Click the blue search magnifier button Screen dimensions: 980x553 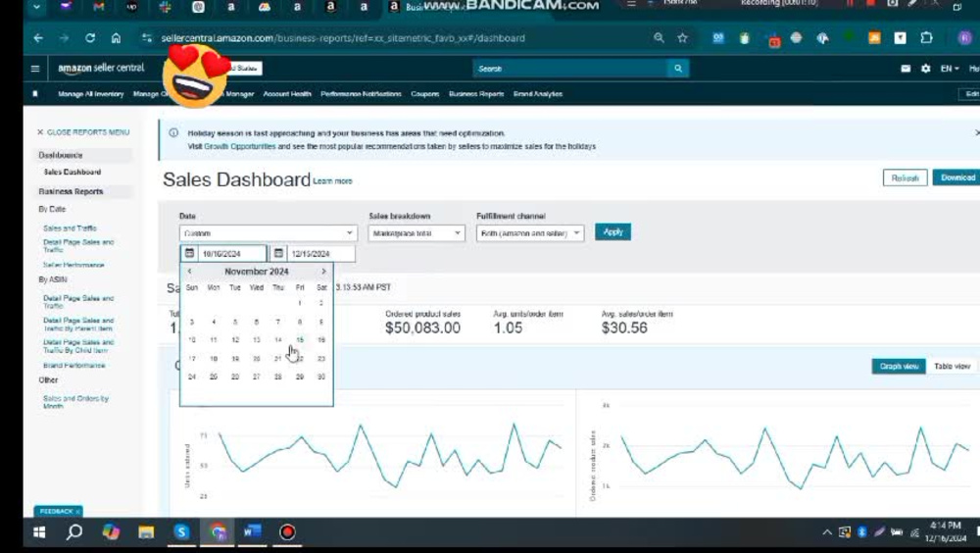(x=678, y=69)
